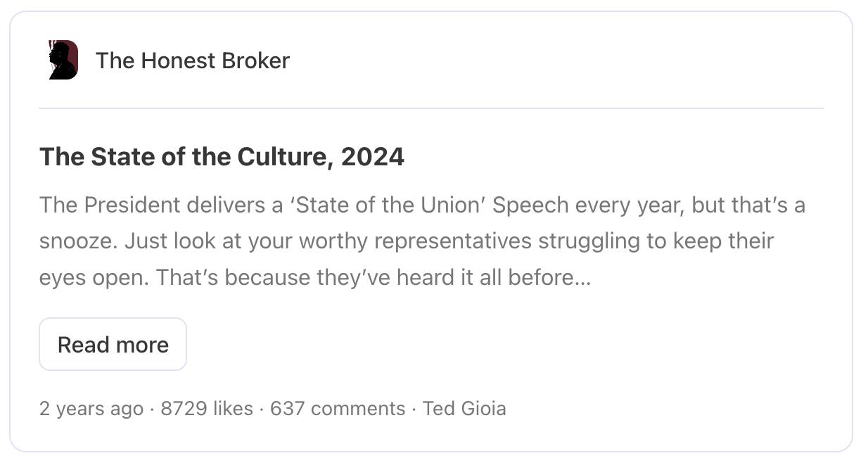Screen dimensions: 868x463
Task: Click the year 2024 in the headline
Action: coord(373,156)
